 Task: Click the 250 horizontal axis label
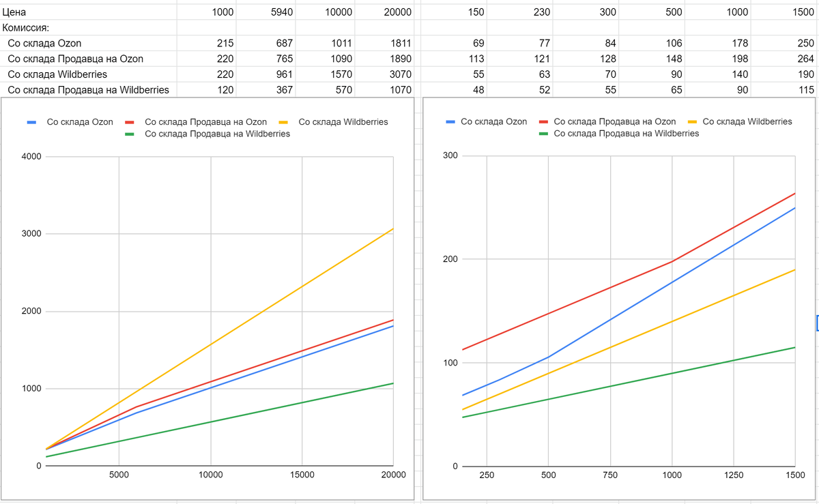[x=487, y=475]
